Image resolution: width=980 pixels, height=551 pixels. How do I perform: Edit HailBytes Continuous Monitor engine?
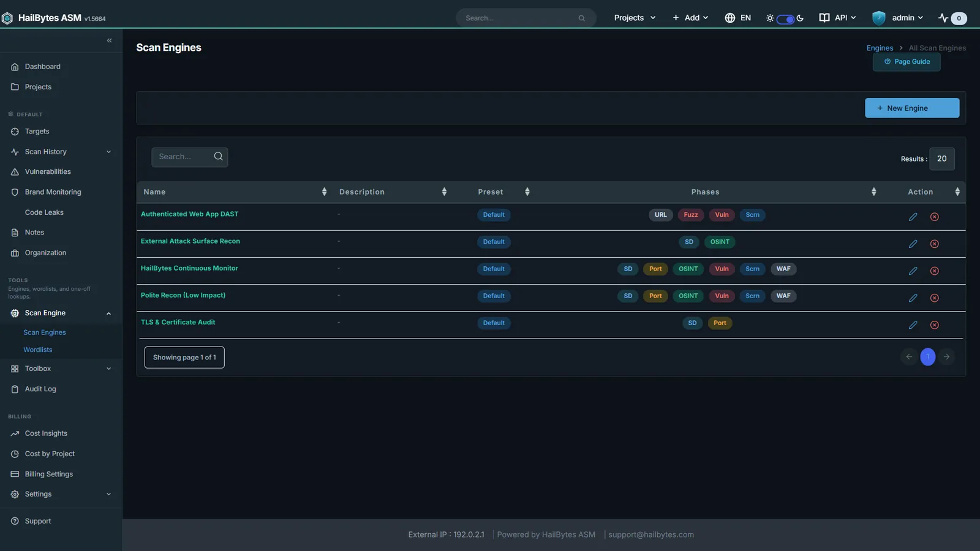point(913,271)
